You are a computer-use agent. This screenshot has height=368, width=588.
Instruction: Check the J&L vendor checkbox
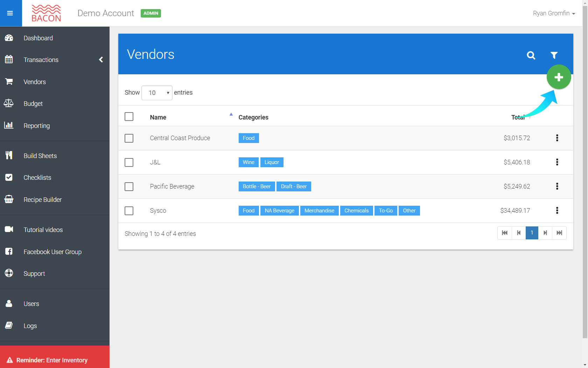[x=129, y=162]
